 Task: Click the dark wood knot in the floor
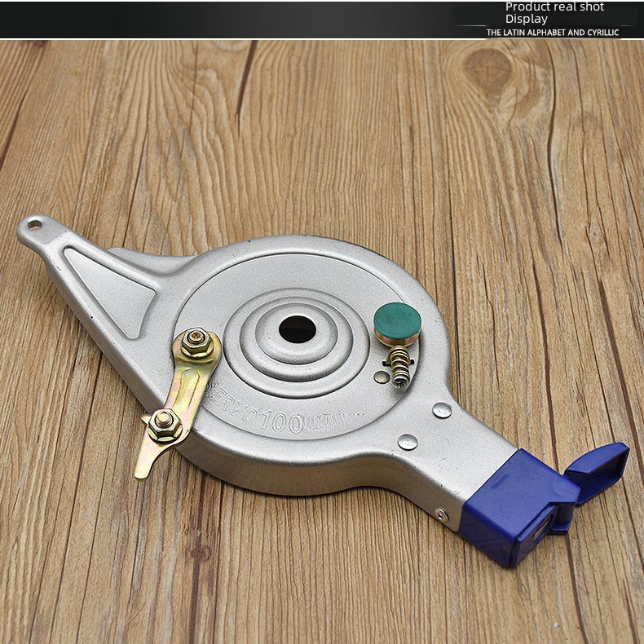[489, 69]
